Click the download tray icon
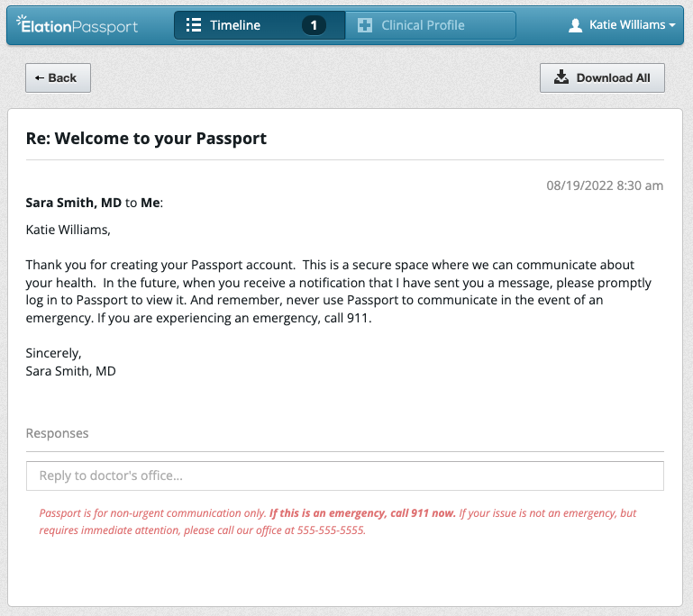693x616 pixels. click(561, 77)
